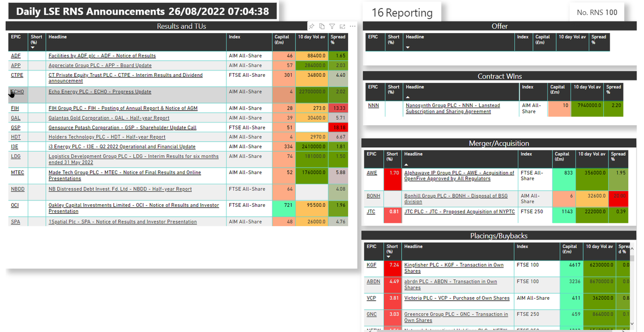
Task: Open more options for Results and TUs
Action: (353, 26)
